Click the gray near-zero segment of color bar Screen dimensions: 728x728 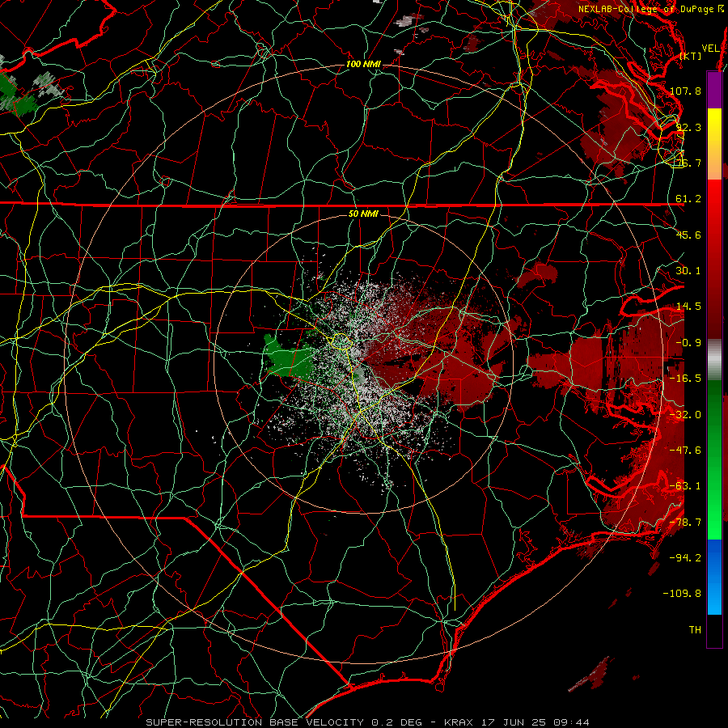pyautogui.click(x=714, y=360)
